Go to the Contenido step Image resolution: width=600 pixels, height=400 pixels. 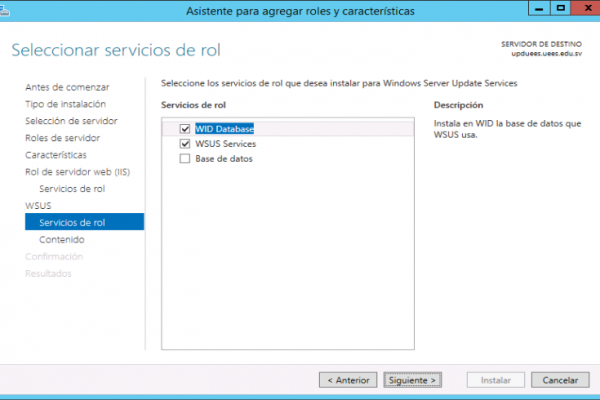(x=62, y=240)
